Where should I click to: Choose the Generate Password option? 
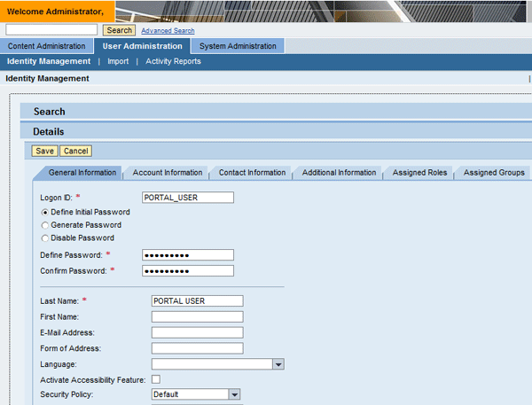(x=45, y=225)
